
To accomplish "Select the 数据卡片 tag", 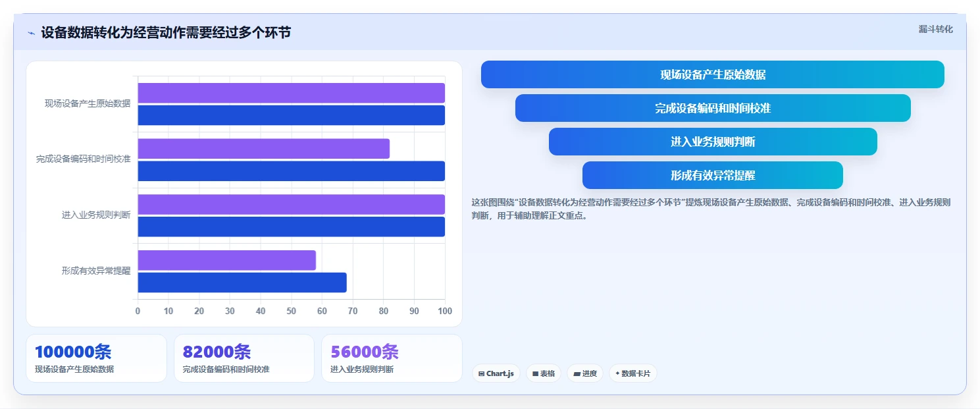I will [632, 373].
